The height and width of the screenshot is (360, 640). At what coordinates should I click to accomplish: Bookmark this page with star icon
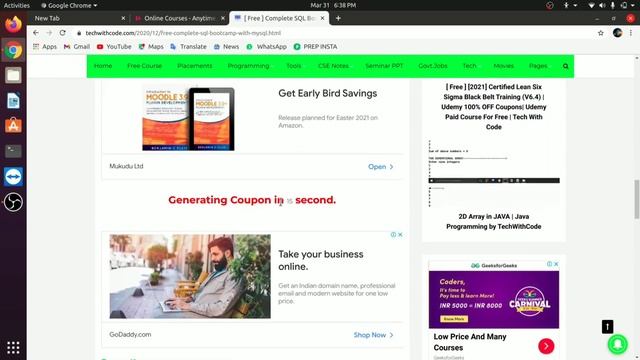click(600, 33)
